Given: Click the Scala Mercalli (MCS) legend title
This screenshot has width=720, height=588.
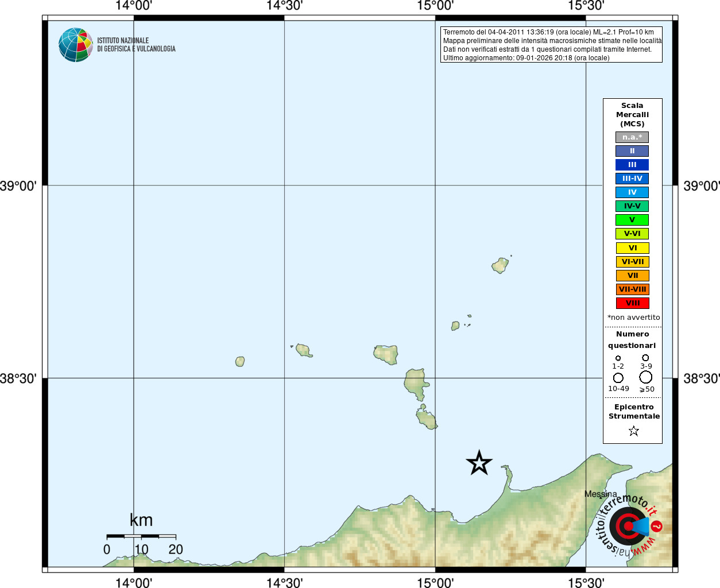Looking at the screenshot, I should (x=632, y=115).
